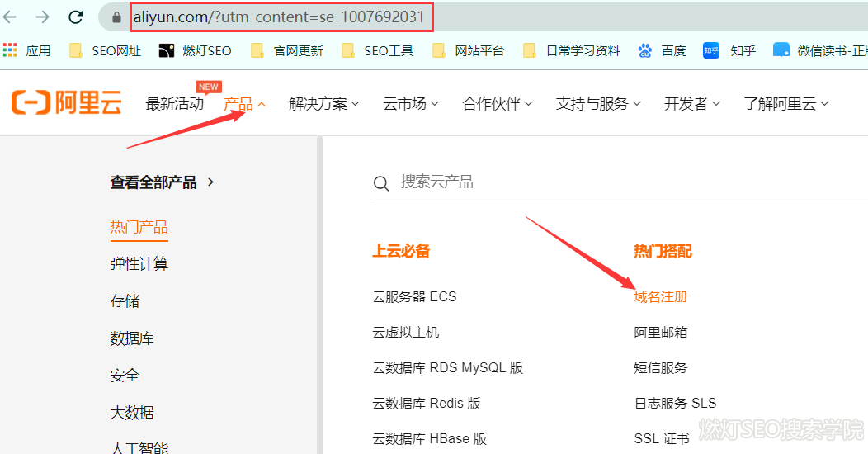Open the 官网更新 bookmark folder
Viewport: 868px width, 454px height.
coord(286,51)
